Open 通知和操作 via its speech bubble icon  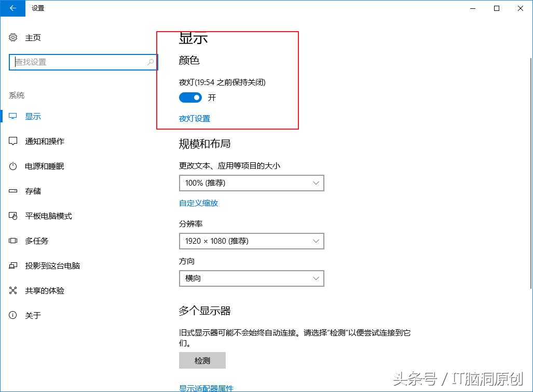12,141
